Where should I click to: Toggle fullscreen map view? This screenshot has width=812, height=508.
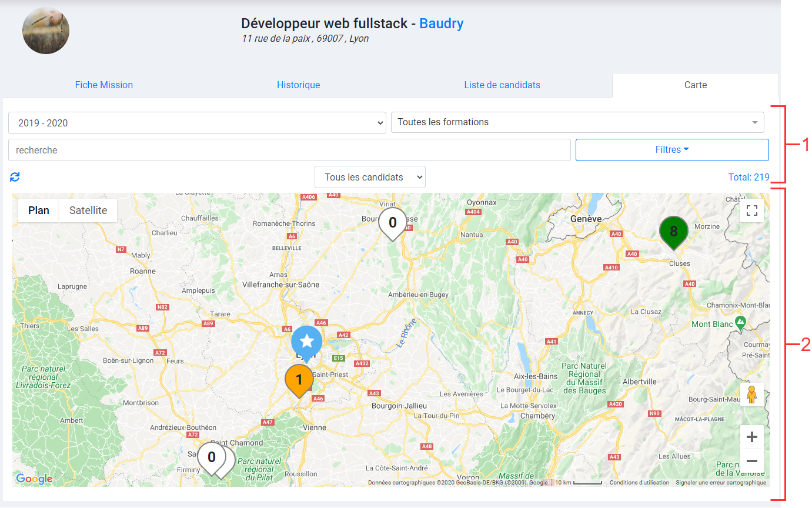pos(751,210)
